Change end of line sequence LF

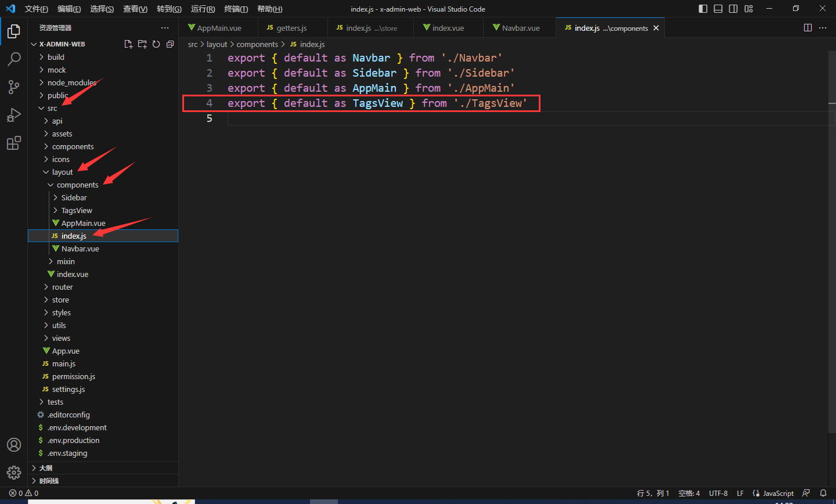click(740, 493)
